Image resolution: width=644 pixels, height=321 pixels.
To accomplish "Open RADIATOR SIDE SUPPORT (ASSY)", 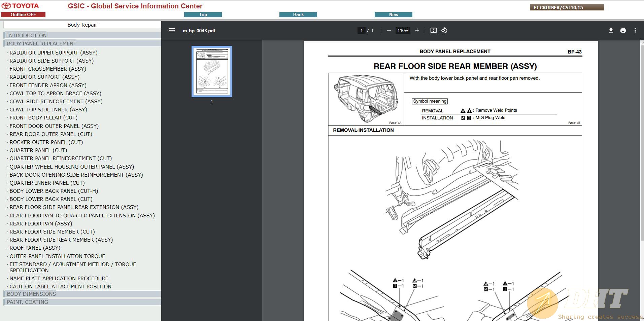I will tap(52, 61).
